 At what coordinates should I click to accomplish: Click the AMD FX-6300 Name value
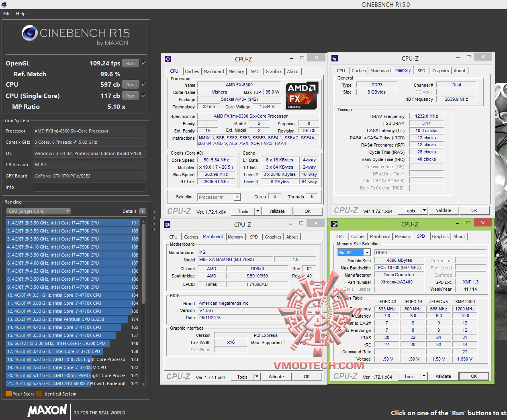pos(239,85)
